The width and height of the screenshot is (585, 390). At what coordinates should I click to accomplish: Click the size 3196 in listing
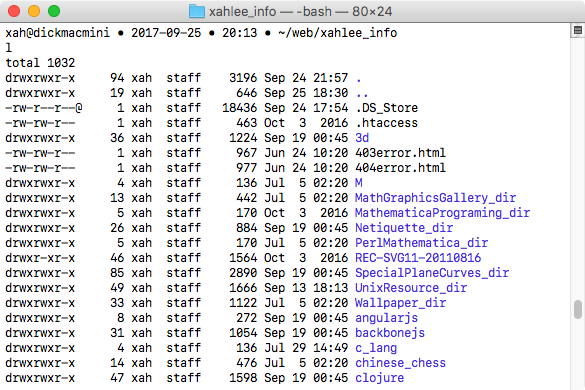pyautogui.click(x=243, y=78)
